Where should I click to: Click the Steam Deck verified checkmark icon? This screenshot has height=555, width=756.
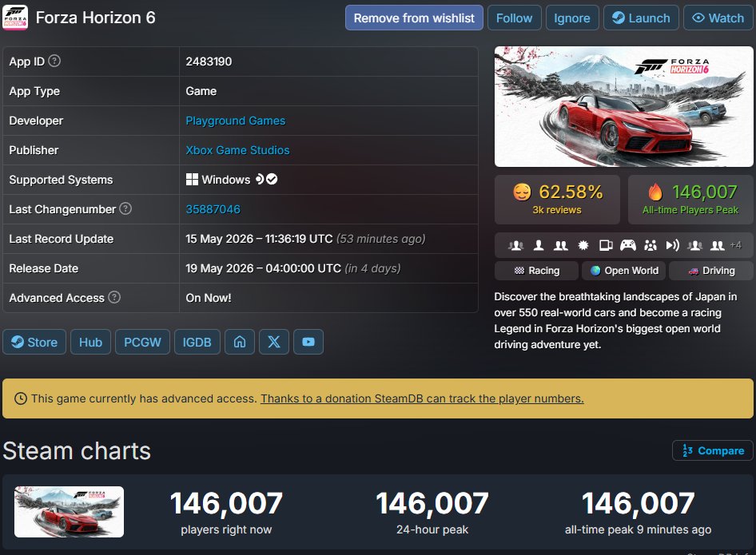pos(272,179)
